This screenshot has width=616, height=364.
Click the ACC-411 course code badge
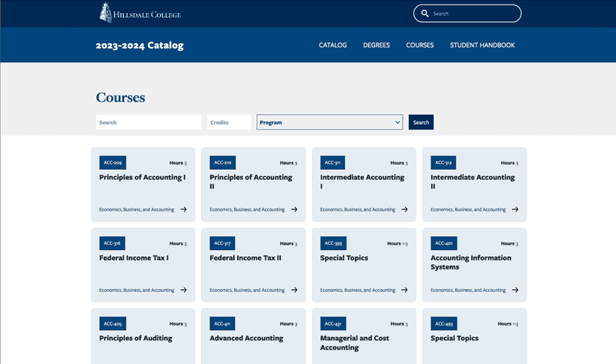tap(223, 323)
